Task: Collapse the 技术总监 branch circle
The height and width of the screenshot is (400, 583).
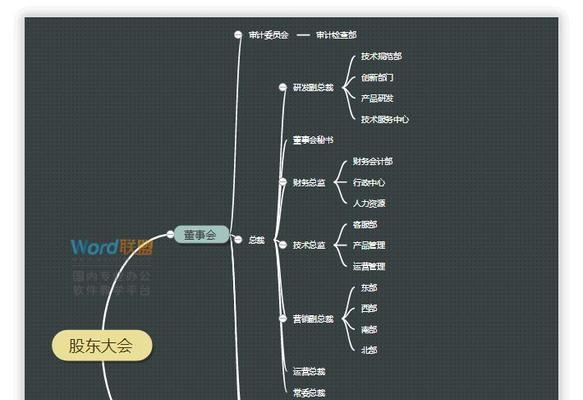Action: click(x=283, y=245)
